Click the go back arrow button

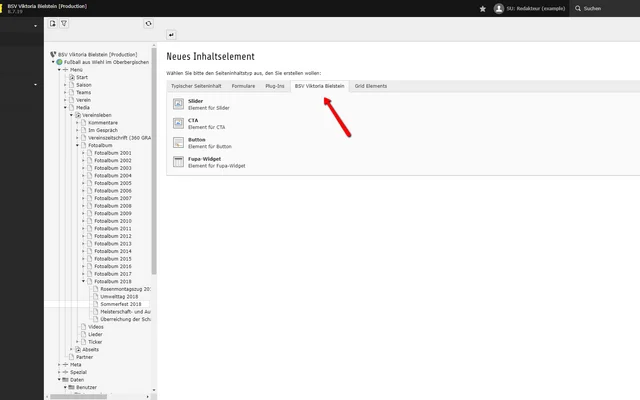171,35
